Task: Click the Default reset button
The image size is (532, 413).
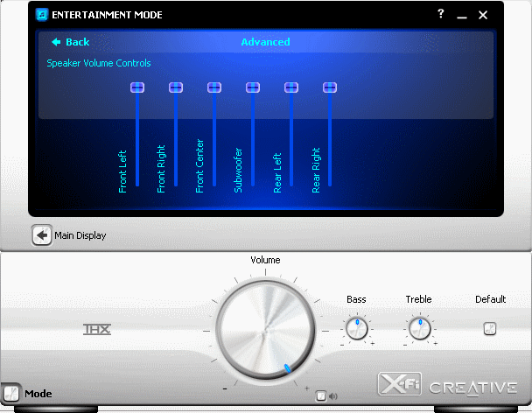Action: (490, 328)
